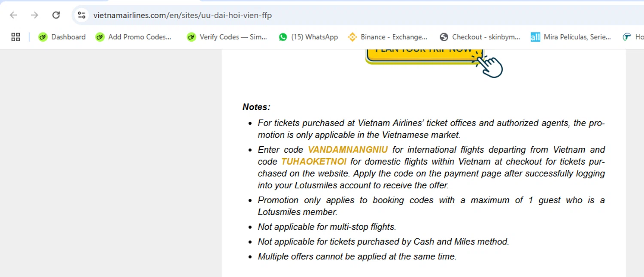Screen dimensions: 644x277
Task: Click 'Not applicable for multi-stop flights.' line
Action: tap(327, 227)
